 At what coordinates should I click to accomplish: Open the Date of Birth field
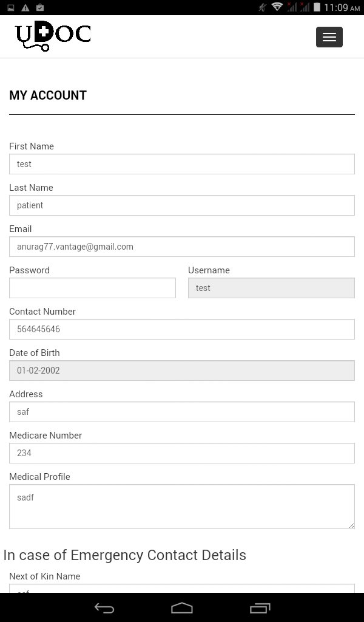coord(182,370)
